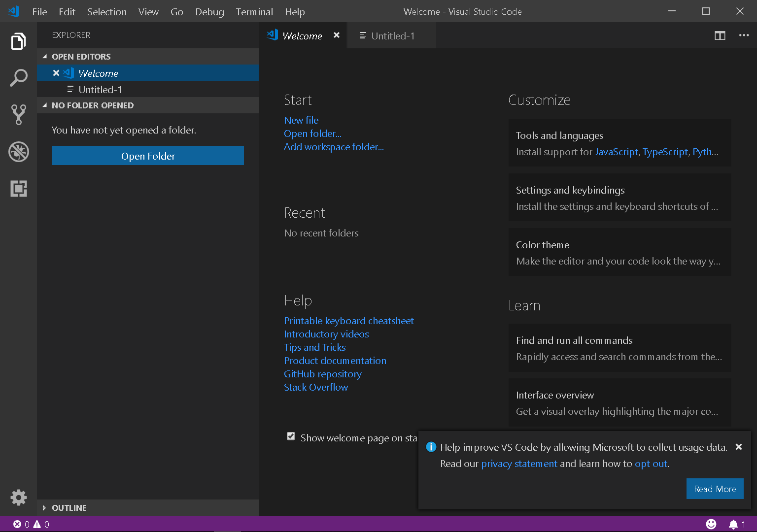Screen dimensions: 757x532
Task: Expand the Outline section
Action: point(45,508)
